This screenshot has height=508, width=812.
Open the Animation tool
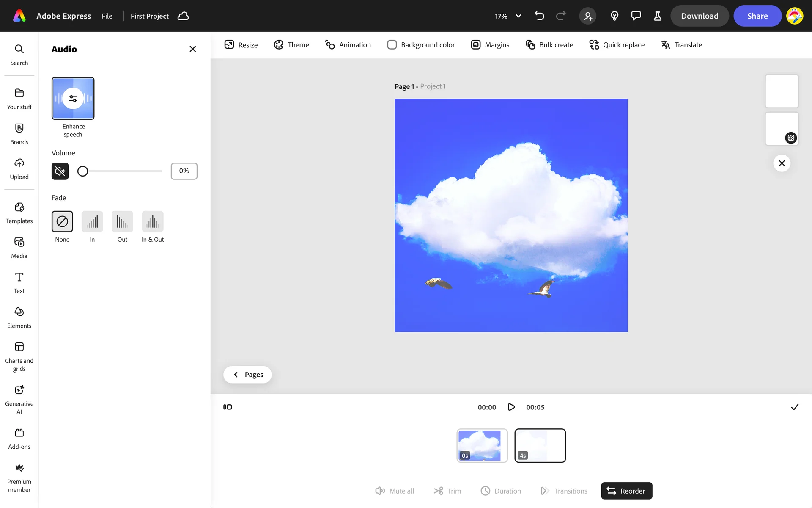(348, 45)
